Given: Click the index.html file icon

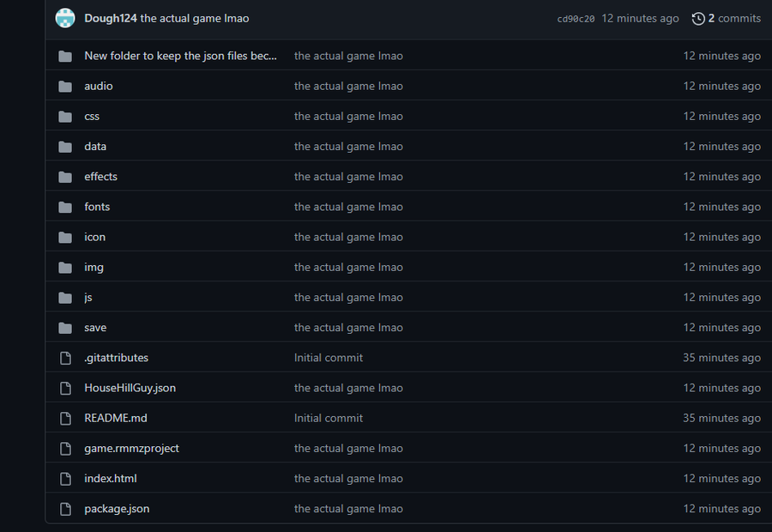Looking at the screenshot, I should tap(65, 479).
